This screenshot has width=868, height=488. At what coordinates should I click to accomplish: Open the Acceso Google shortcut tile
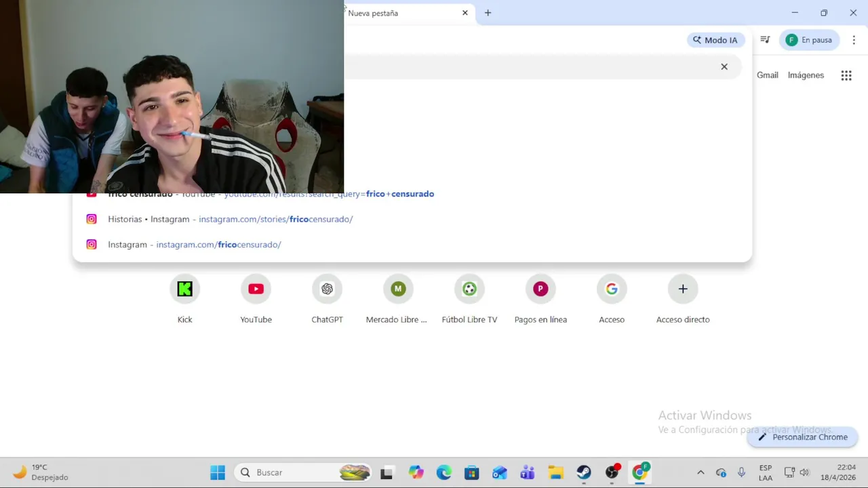(x=612, y=298)
